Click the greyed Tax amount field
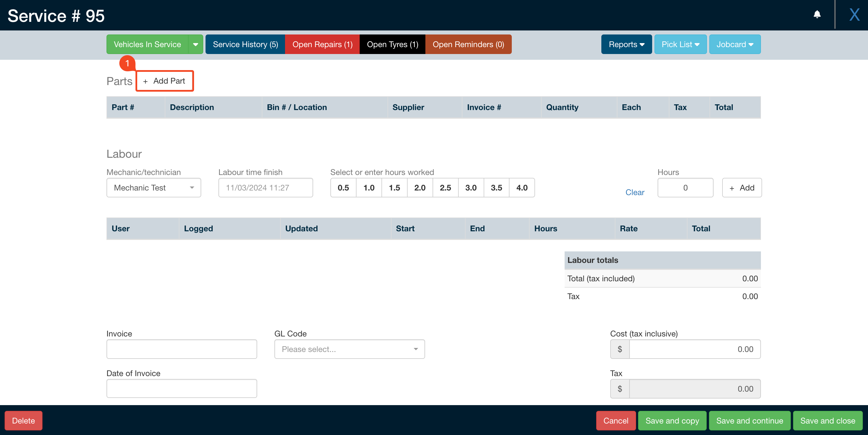The width and height of the screenshot is (868, 435). [695, 388]
